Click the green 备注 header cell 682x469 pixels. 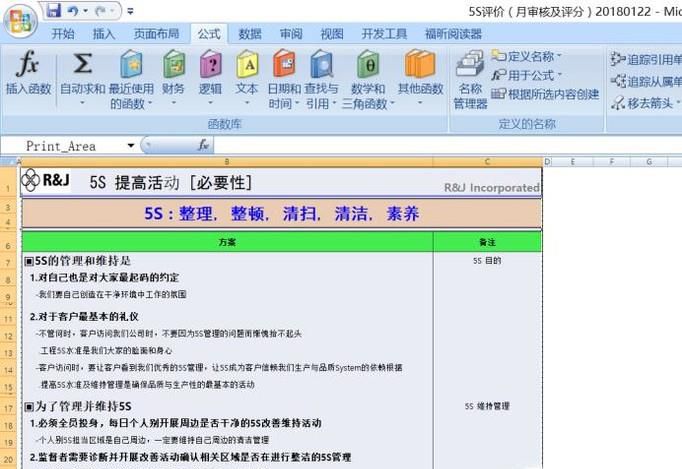487,242
